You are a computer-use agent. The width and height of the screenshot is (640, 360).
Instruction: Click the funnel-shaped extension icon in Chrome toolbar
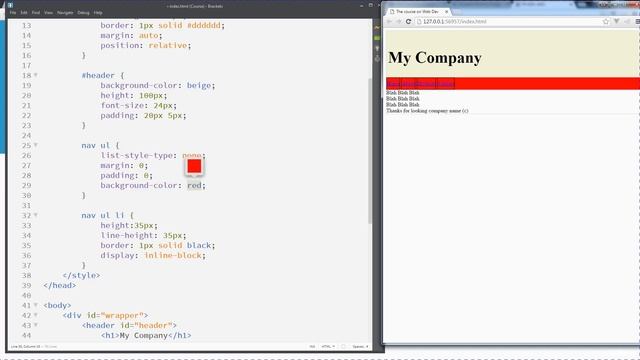(x=616, y=22)
